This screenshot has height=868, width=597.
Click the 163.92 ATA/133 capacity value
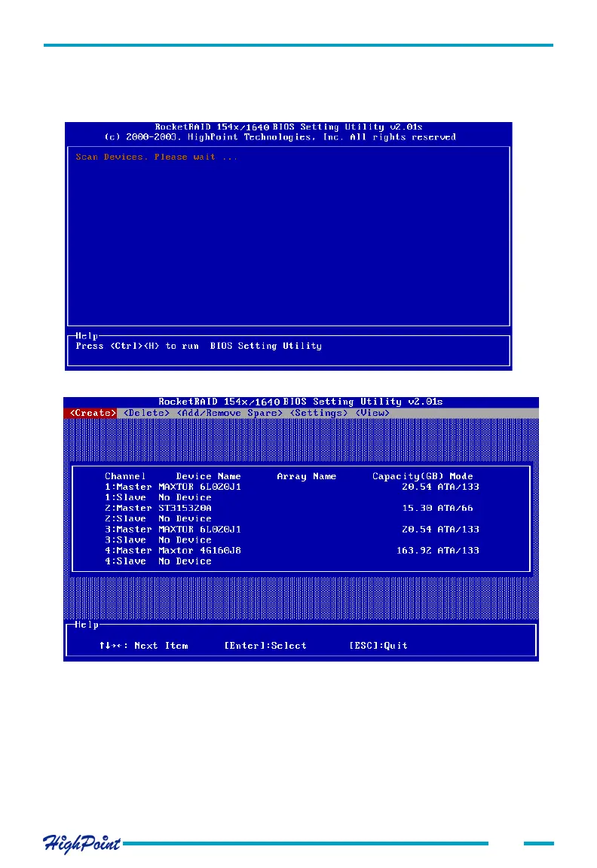pyautogui.click(x=437, y=550)
